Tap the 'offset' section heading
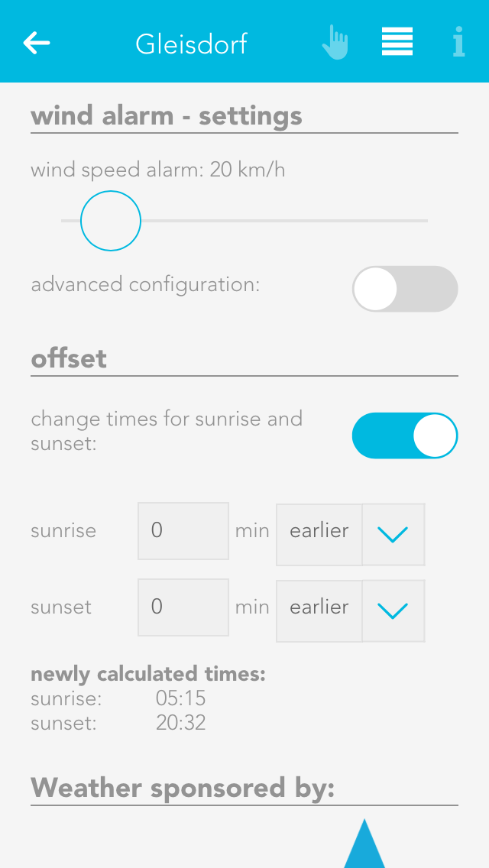 pyautogui.click(x=69, y=358)
